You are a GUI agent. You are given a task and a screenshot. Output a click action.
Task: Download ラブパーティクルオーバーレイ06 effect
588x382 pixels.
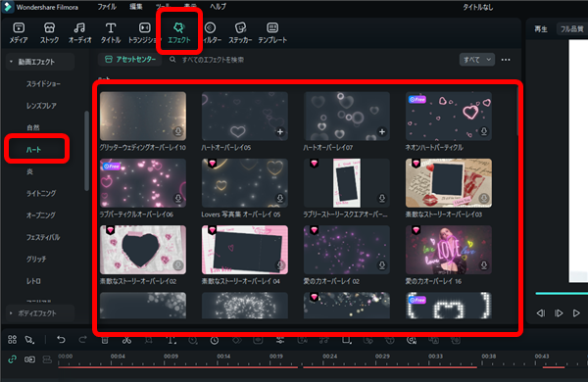click(x=178, y=198)
